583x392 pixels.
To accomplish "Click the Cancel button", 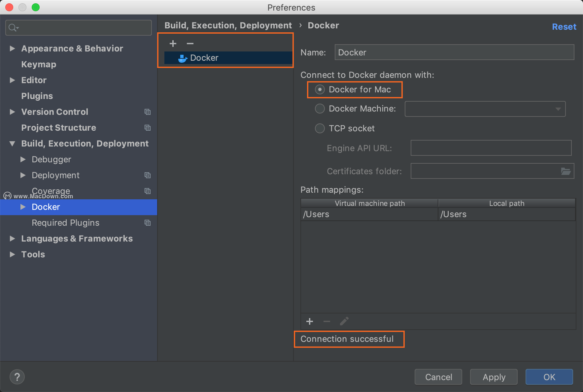I will pos(438,377).
